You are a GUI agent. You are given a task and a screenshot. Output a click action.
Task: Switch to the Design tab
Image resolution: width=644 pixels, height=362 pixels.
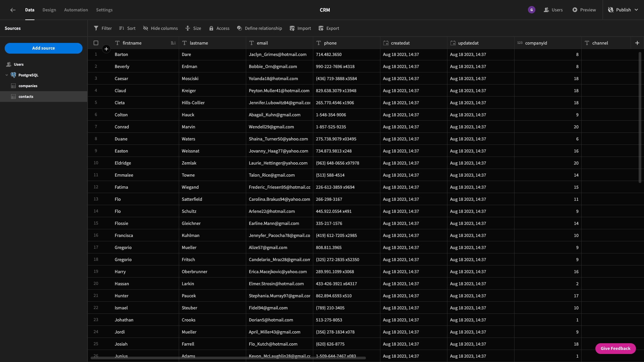[x=49, y=10]
